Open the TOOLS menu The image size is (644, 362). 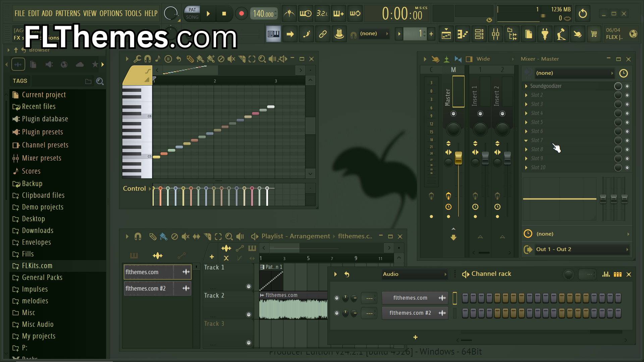[x=133, y=13]
